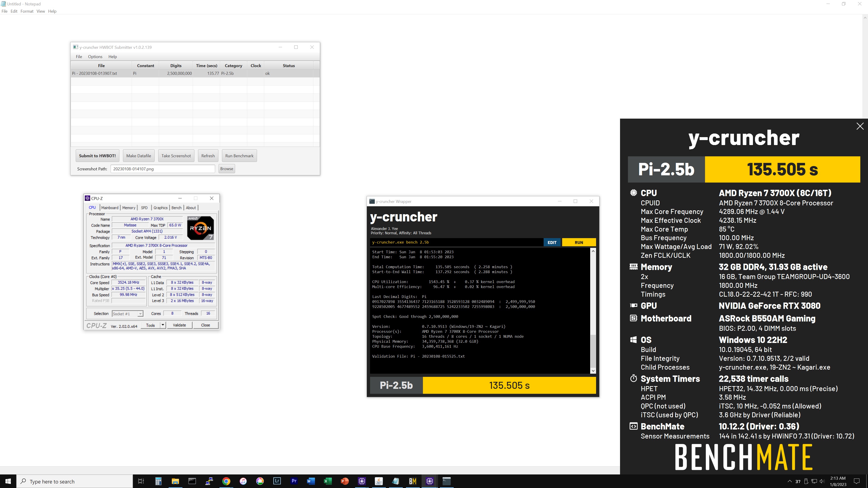The image size is (868, 488).
Task: Switch to the About tab in CPU-Z
Action: pyautogui.click(x=191, y=208)
